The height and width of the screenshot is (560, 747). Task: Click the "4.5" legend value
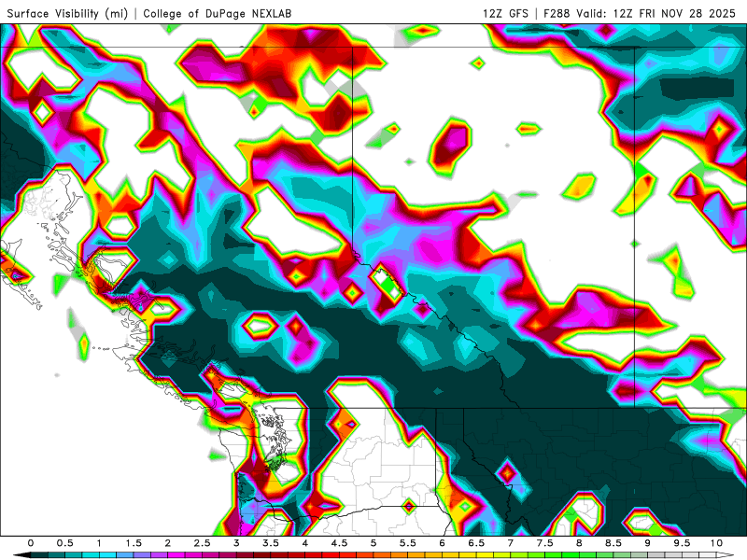pyautogui.click(x=339, y=543)
